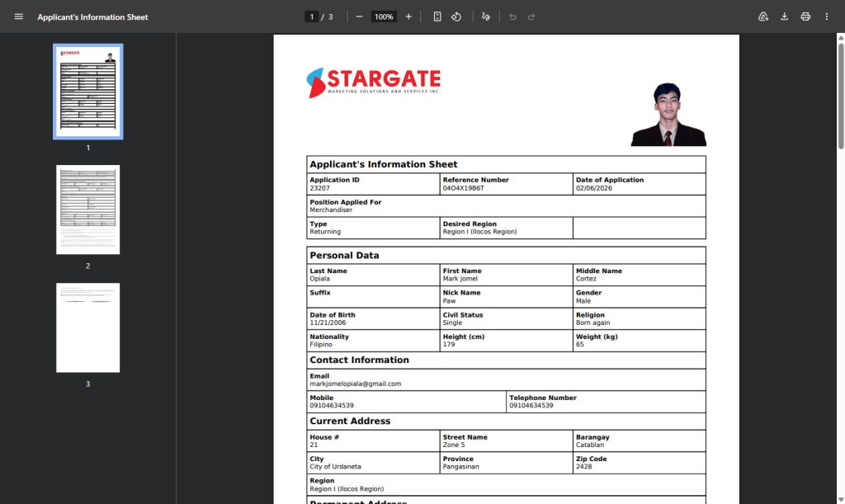The height and width of the screenshot is (504, 845).
Task: Save the PDF to Google Drive
Action: [x=763, y=16]
